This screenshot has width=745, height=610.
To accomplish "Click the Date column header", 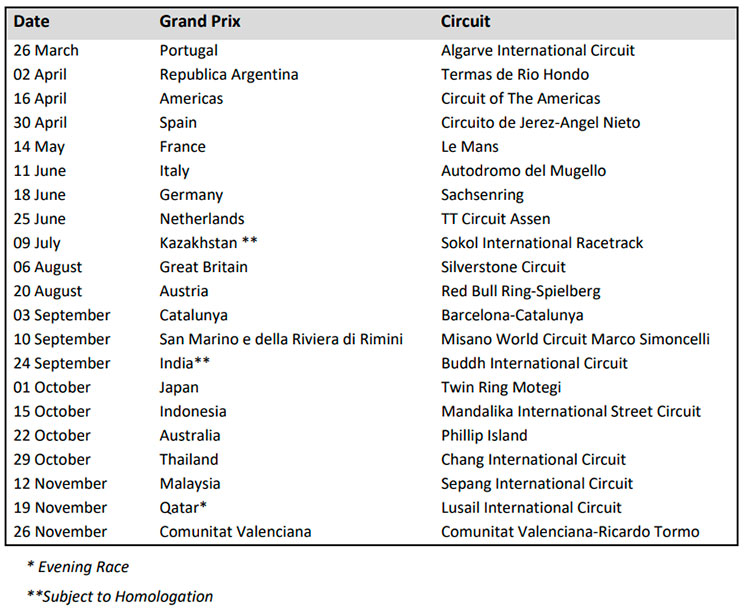I will tap(31, 21).
